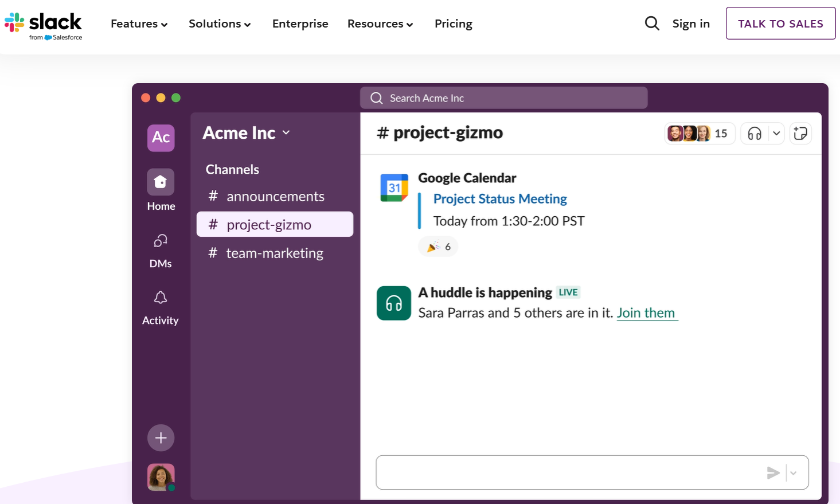Expand the Resources dropdown menu
840x504 pixels.
[381, 24]
